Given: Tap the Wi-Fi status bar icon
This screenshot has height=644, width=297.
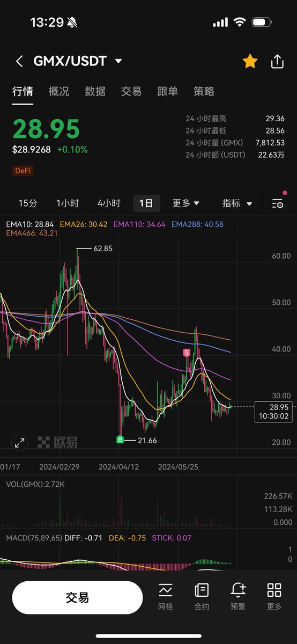Looking at the screenshot, I should [x=240, y=23].
